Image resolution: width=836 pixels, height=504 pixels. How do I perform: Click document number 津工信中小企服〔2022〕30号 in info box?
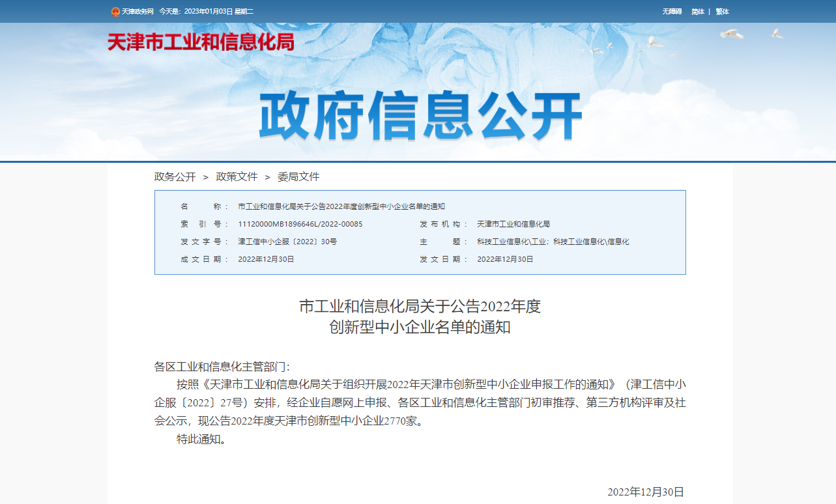click(287, 242)
